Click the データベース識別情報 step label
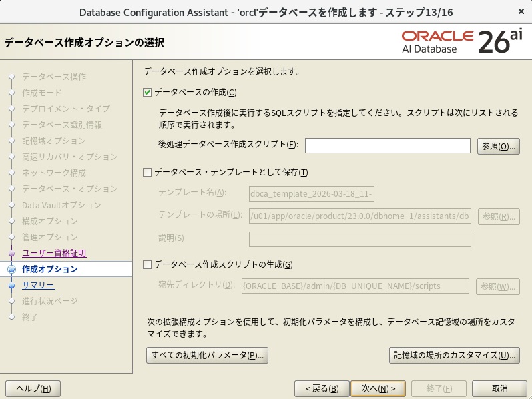The height and width of the screenshot is (399, 532). click(62, 125)
